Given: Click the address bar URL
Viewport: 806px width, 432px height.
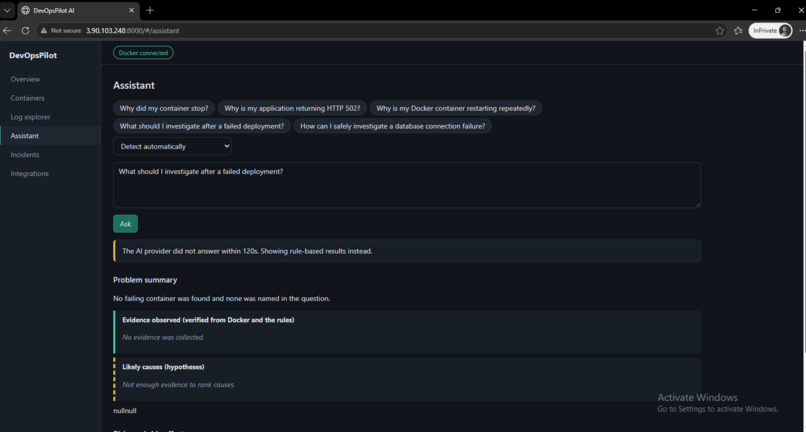Looking at the screenshot, I should coord(133,31).
